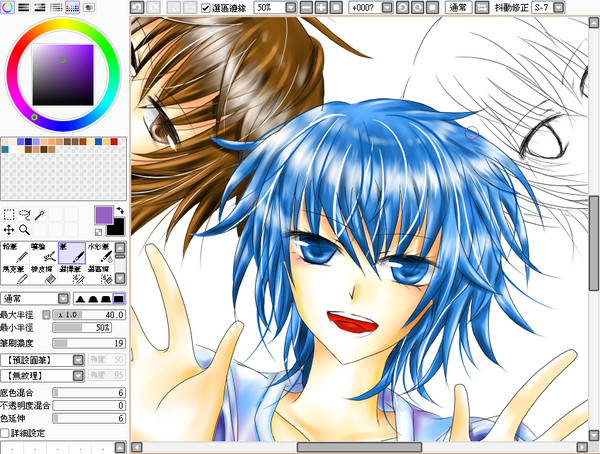Click the zoom in plus button
The image size is (600, 454).
click(321, 7)
